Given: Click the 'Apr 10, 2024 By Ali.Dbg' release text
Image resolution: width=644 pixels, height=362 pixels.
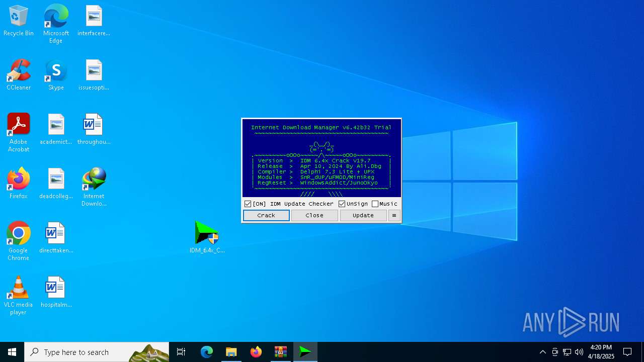Looking at the screenshot, I should (341, 166).
